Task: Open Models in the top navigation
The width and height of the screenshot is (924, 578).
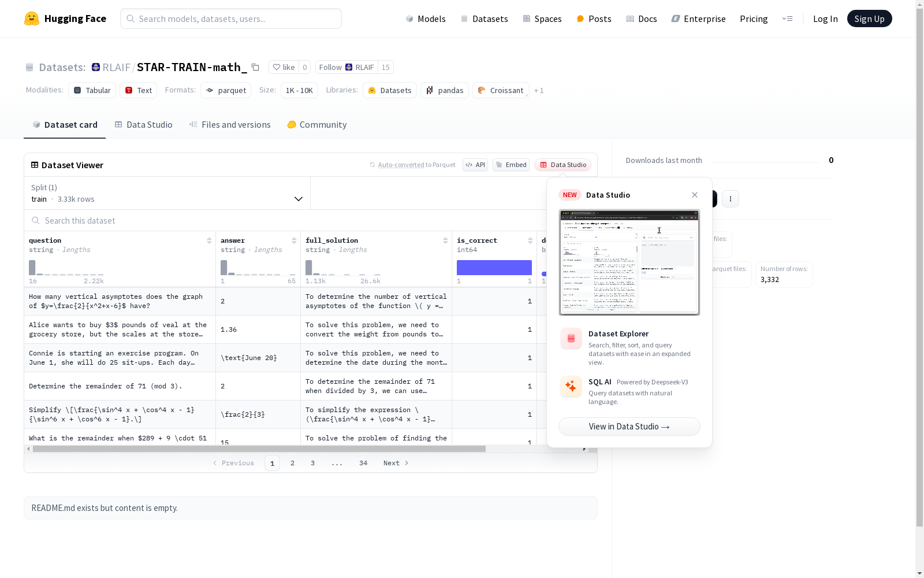Action: [426, 18]
